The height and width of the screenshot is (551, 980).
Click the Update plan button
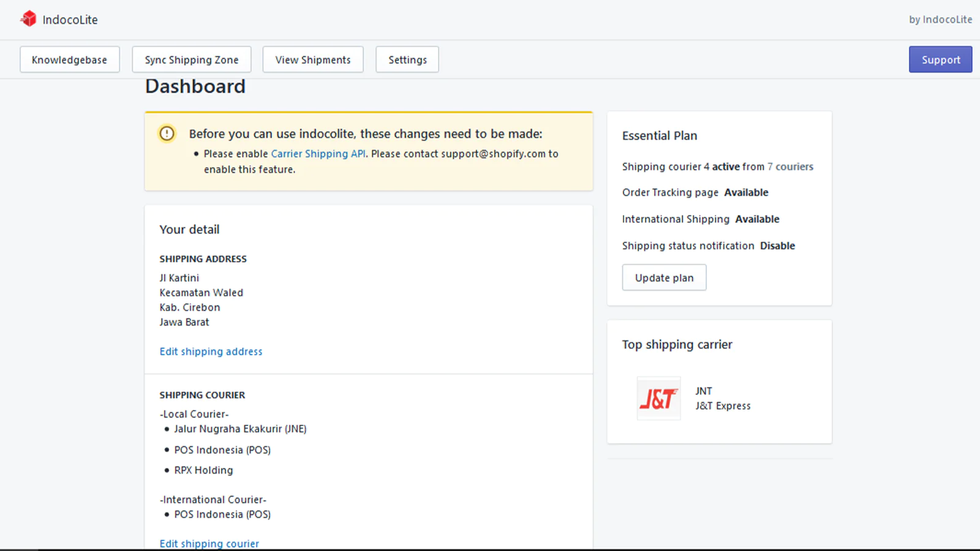(664, 277)
